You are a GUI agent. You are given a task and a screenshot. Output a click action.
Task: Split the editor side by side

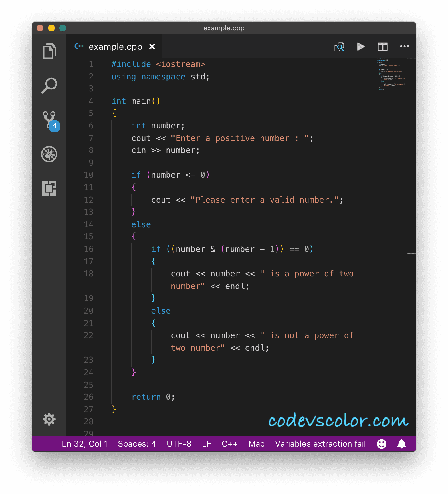[x=382, y=47]
